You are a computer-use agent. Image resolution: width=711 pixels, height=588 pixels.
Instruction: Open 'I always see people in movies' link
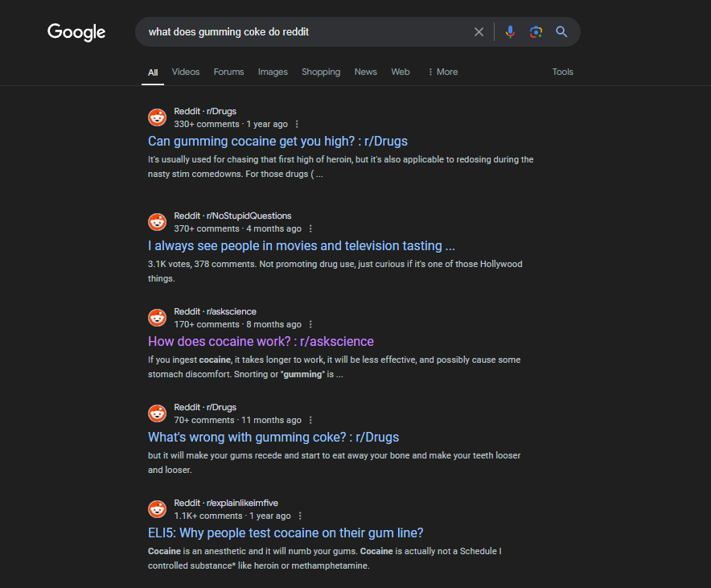[x=301, y=246]
